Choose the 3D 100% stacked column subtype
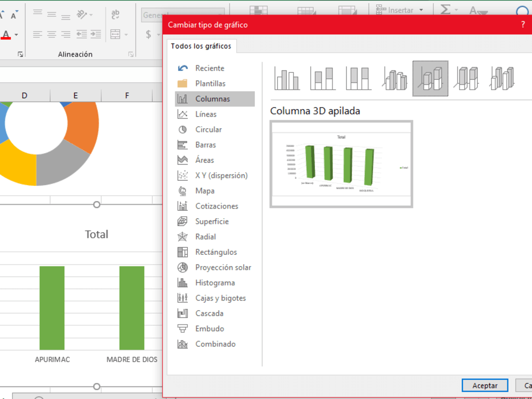Viewport: 532px width, 399px height. click(x=467, y=79)
